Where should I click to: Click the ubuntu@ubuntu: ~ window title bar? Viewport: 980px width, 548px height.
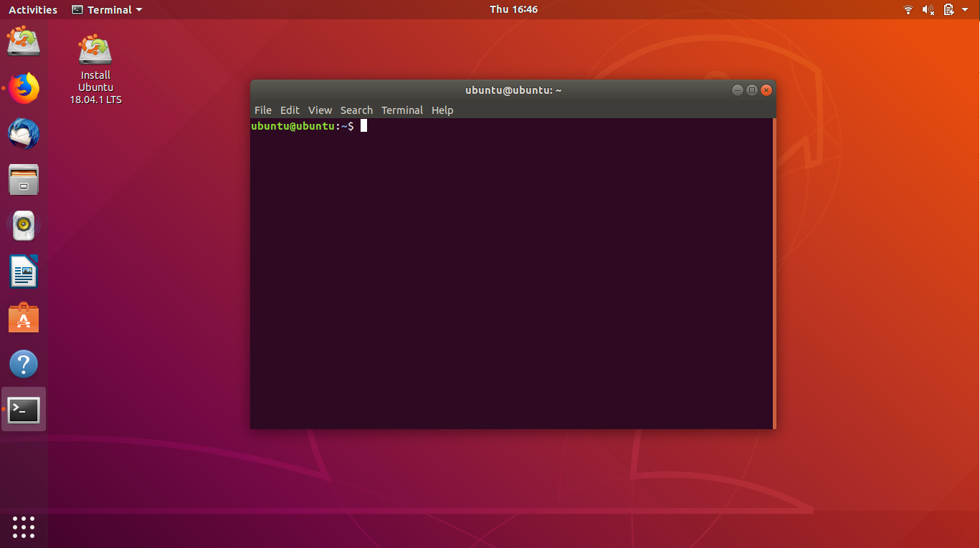[x=513, y=90]
